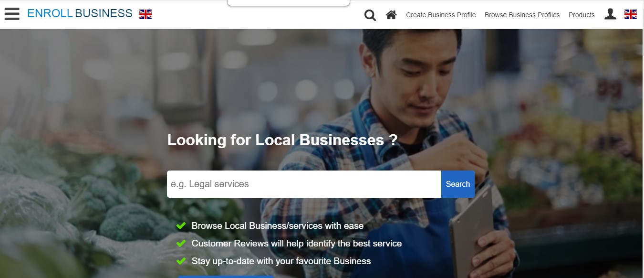Screen dimensions: 644x278
Task: Focus the 'e.g. Legal services' search field
Action: [x=304, y=184]
